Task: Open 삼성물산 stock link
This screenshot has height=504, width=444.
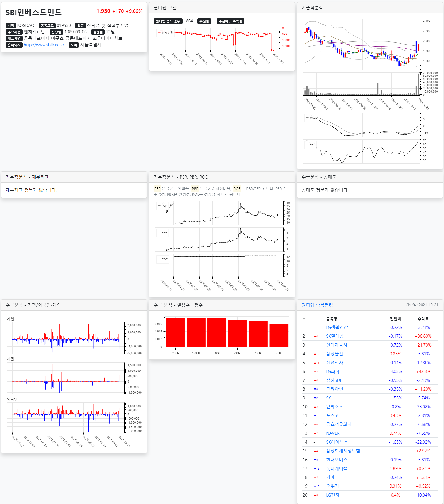Action: (334, 354)
